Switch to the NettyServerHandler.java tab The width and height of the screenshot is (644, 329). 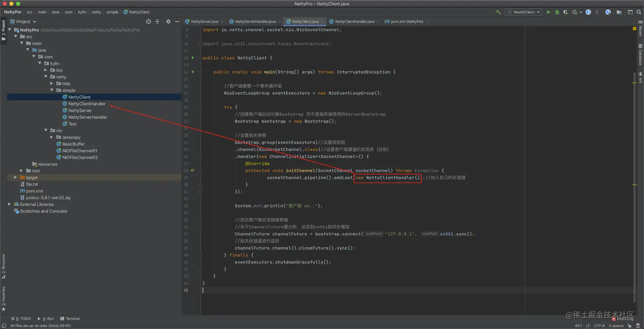coord(255,21)
